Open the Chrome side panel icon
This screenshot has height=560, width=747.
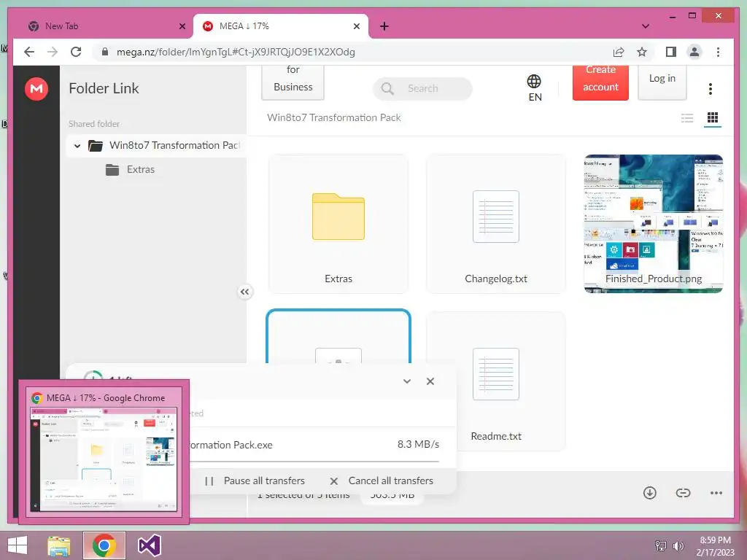pos(671,52)
